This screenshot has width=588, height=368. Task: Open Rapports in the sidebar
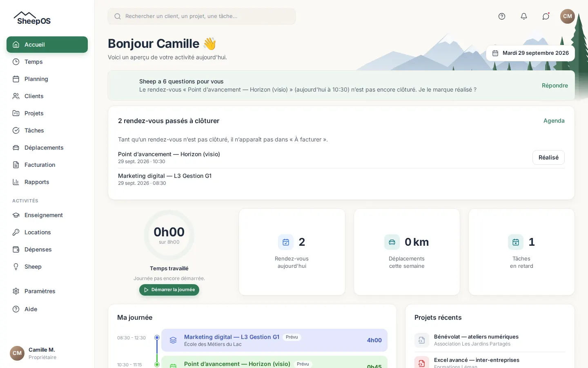47,182
